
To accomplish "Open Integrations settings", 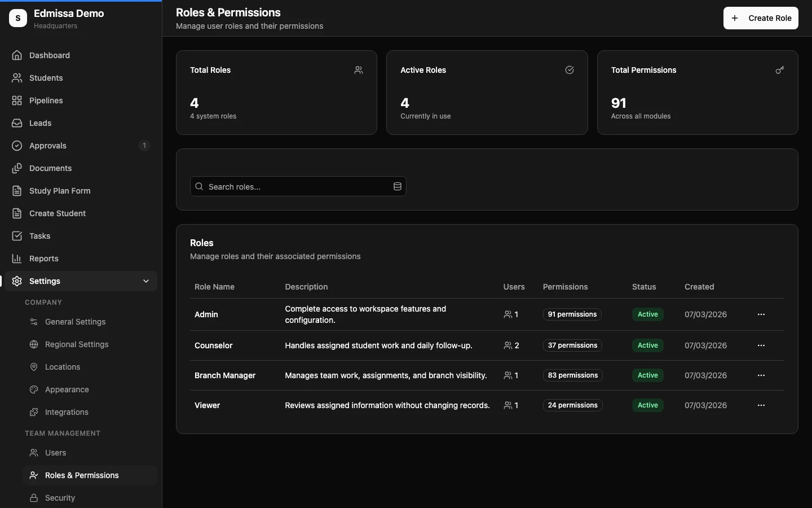I will point(90,412).
